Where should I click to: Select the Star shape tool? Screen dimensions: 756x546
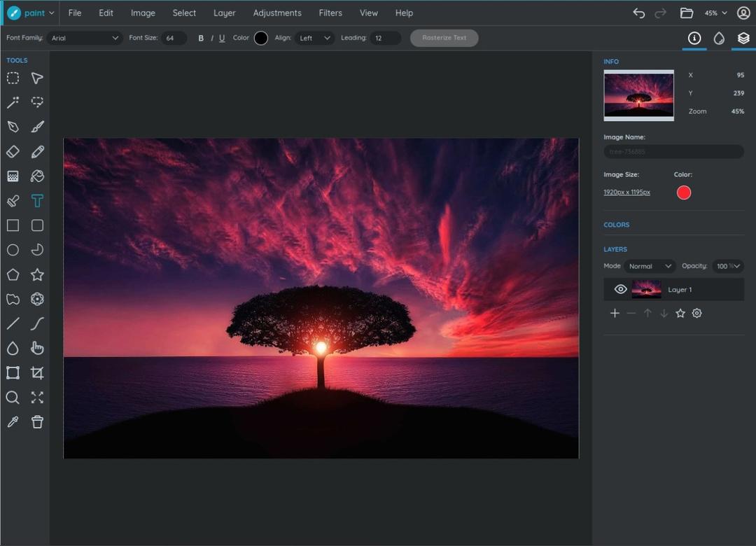[37, 274]
